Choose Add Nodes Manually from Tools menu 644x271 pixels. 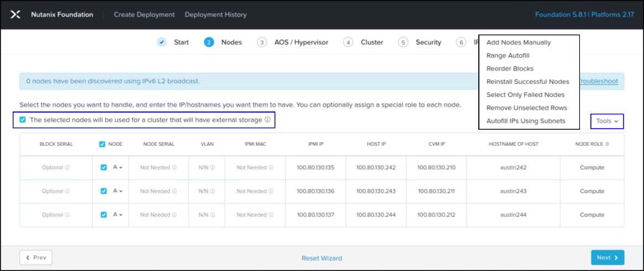tap(519, 42)
